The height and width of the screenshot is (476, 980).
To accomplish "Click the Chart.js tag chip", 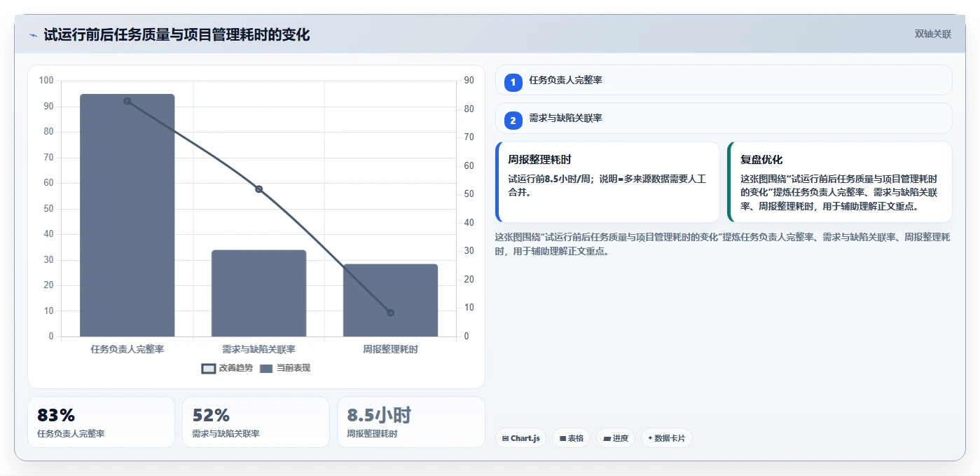I will point(520,438).
